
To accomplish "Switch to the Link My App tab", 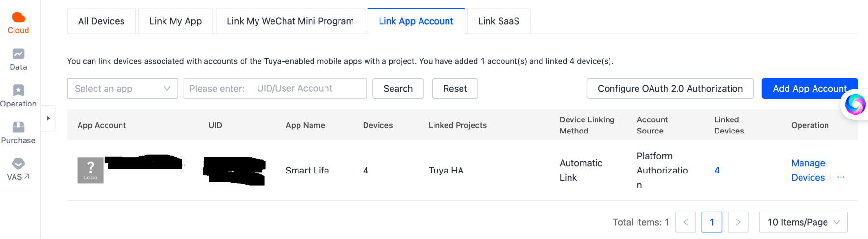I will coord(176,21).
